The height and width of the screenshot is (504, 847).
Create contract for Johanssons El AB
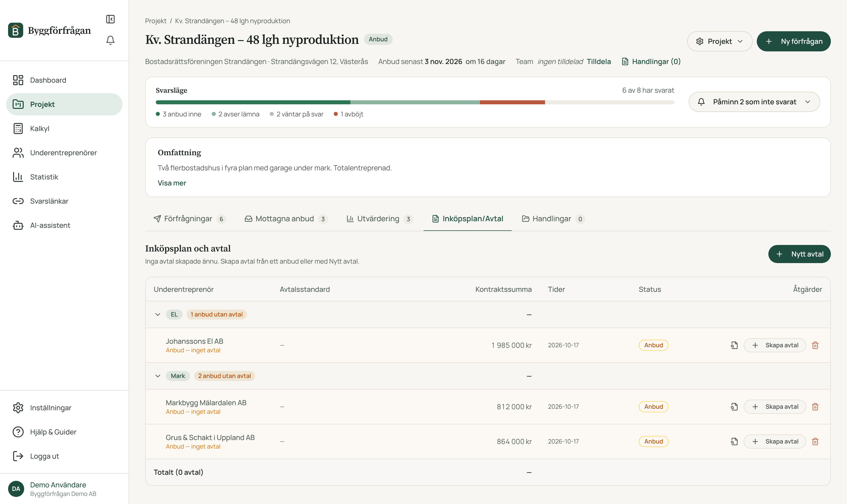coord(775,345)
